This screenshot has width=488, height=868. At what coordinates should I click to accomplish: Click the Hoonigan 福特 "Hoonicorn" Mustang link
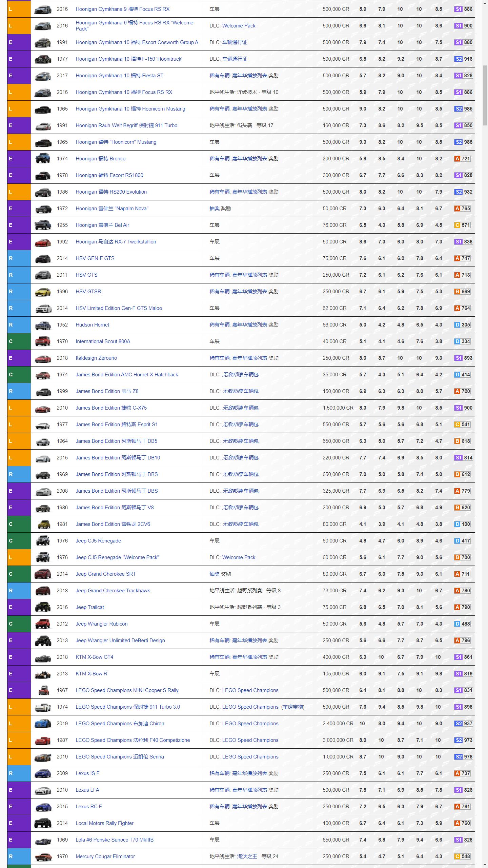116,142
